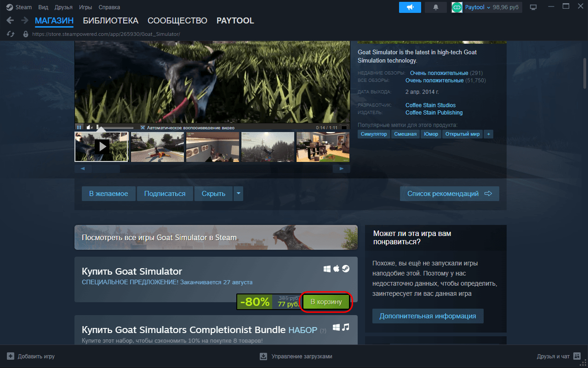Viewport: 588px width, 368px height.
Task: Expand the dropdown arrow beside Скрыть
Action: coord(238,194)
